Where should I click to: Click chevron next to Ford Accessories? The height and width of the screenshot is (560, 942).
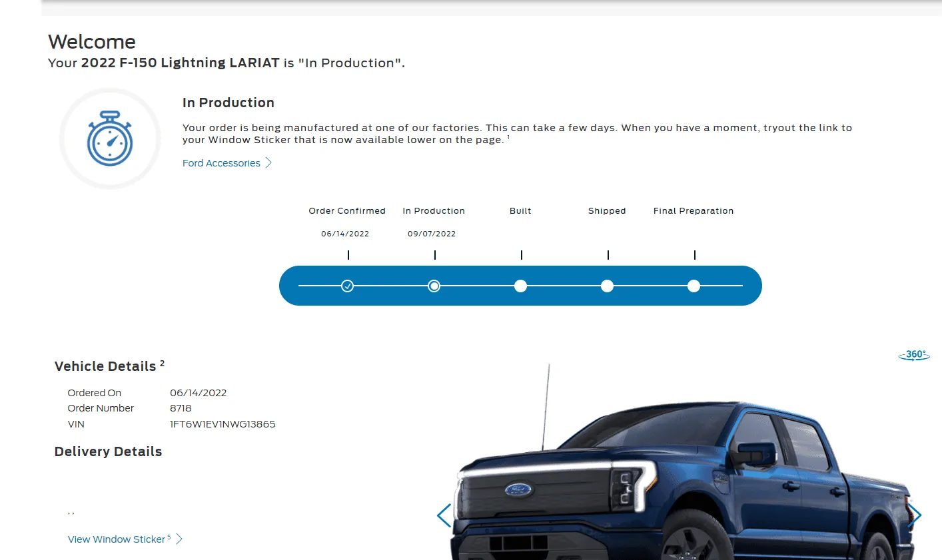coord(268,163)
